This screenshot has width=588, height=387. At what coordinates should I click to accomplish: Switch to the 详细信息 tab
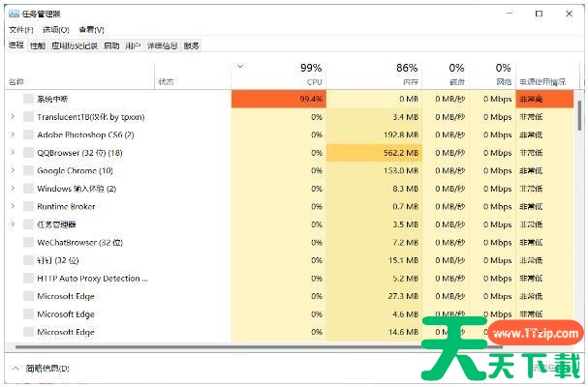[162, 46]
